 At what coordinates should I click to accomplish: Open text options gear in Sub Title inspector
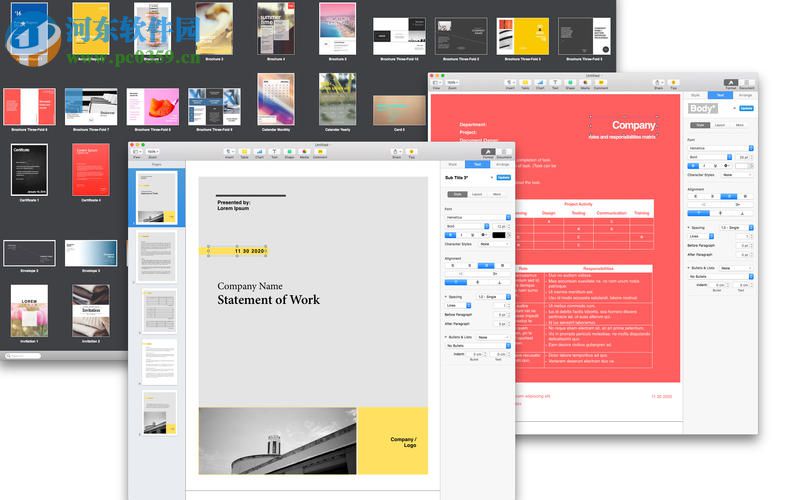pyautogui.click(x=483, y=235)
